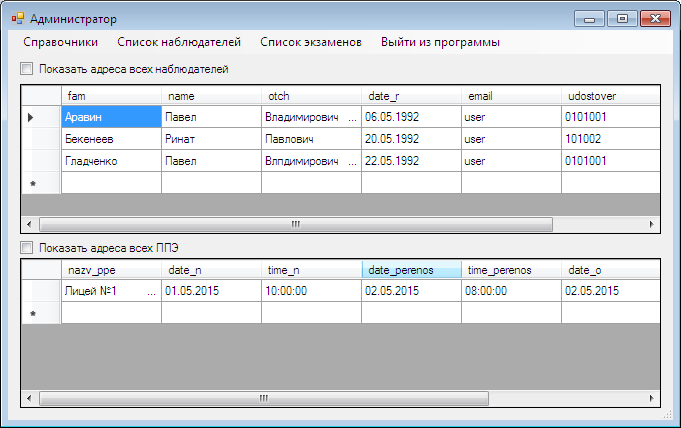Click the Администратор window app icon

tap(18, 19)
